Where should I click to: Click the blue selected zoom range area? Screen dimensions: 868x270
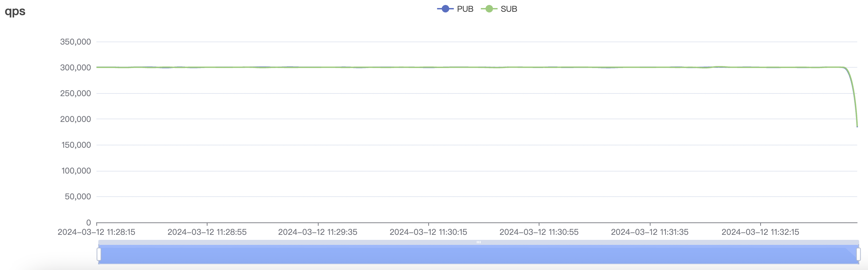[479, 255]
